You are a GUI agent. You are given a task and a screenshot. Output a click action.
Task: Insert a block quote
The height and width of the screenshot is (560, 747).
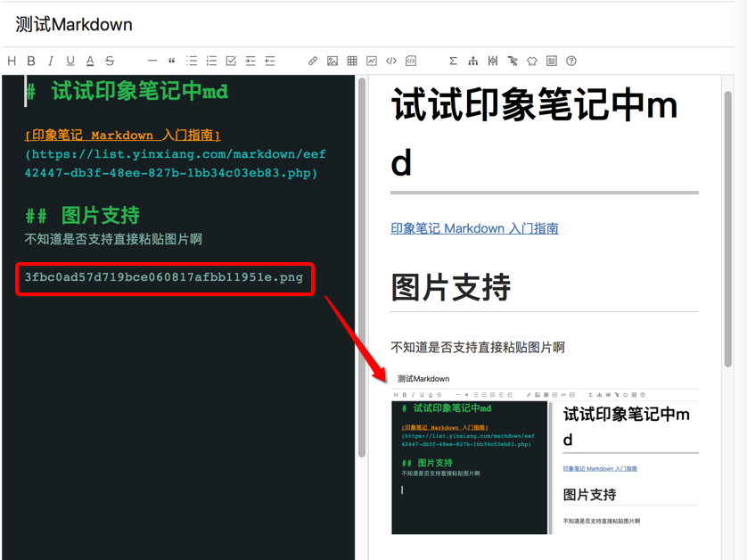pyautogui.click(x=172, y=61)
